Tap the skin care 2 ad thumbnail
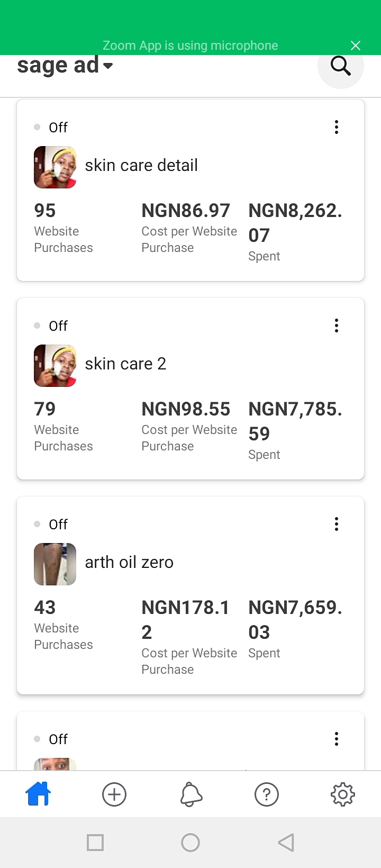381x868 pixels. (55, 366)
